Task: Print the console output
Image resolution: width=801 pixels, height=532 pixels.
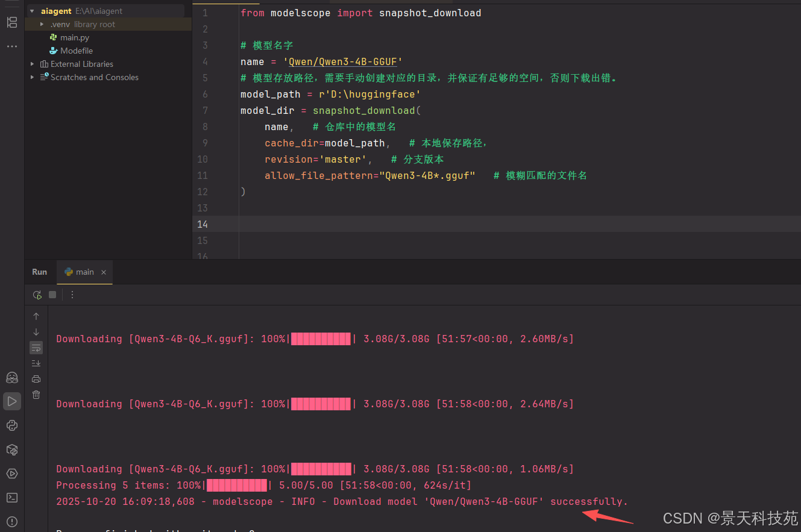Action: 36,379
